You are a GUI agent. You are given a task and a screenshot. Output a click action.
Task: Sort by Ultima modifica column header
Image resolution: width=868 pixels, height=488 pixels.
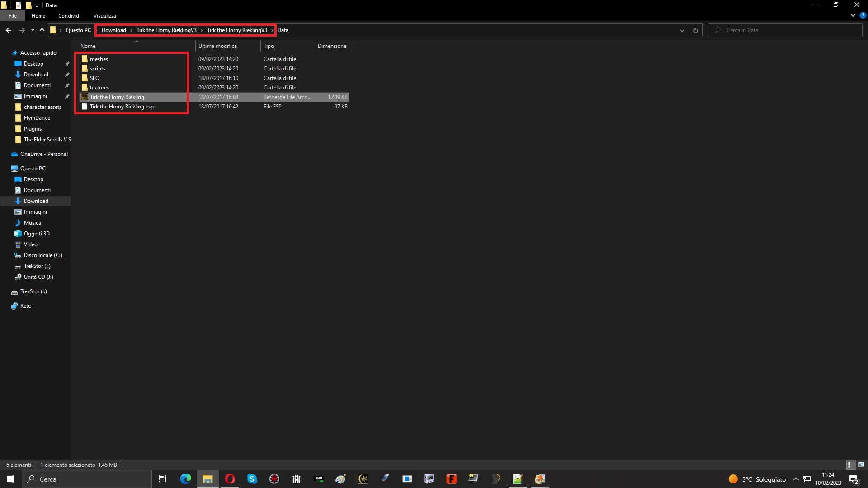click(x=228, y=46)
